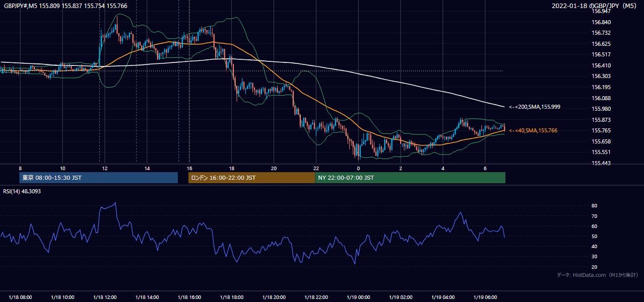Click bottom time label 1/18 12:00
The height and width of the screenshot is (302, 644).
point(105,297)
